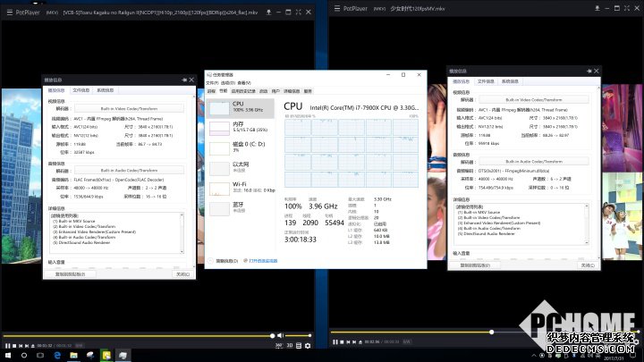This screenshot has width=644, height=362.
Task: Click copy-to-clipboard button in left info dialog
Action: pos(71,274)
